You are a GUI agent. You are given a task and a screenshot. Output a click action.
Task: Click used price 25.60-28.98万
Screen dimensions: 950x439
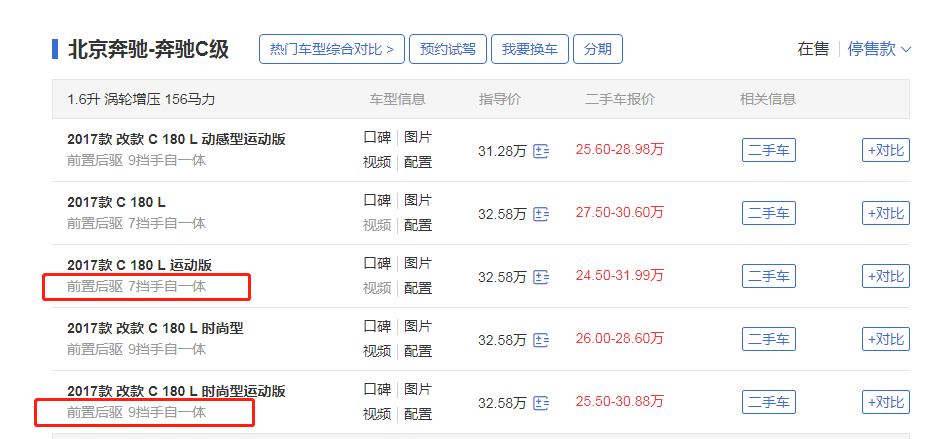click(x=620, y=150)
